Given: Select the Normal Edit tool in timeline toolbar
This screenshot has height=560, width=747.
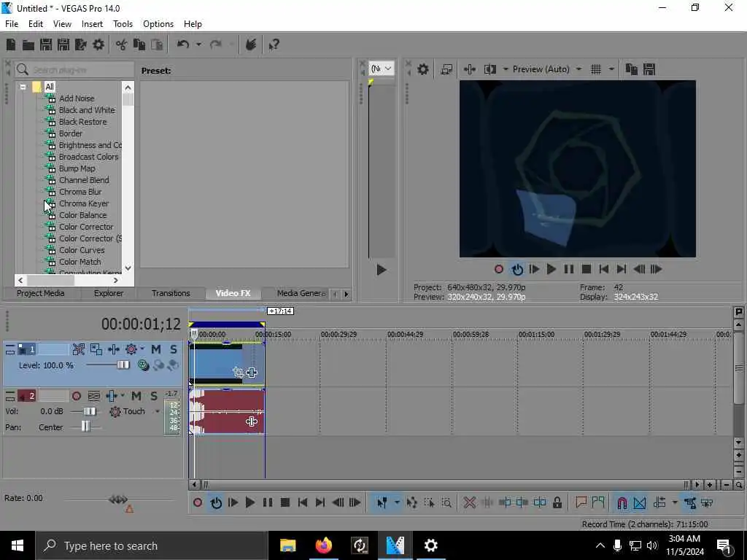Looking at the screenshot, I should (x=382, y=502).
